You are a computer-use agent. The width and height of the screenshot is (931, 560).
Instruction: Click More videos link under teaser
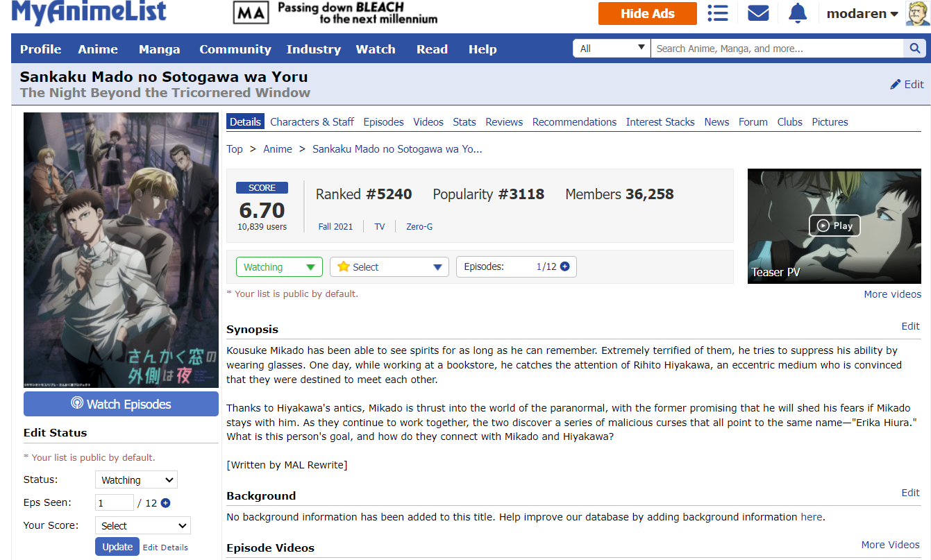tap(892, 294)
